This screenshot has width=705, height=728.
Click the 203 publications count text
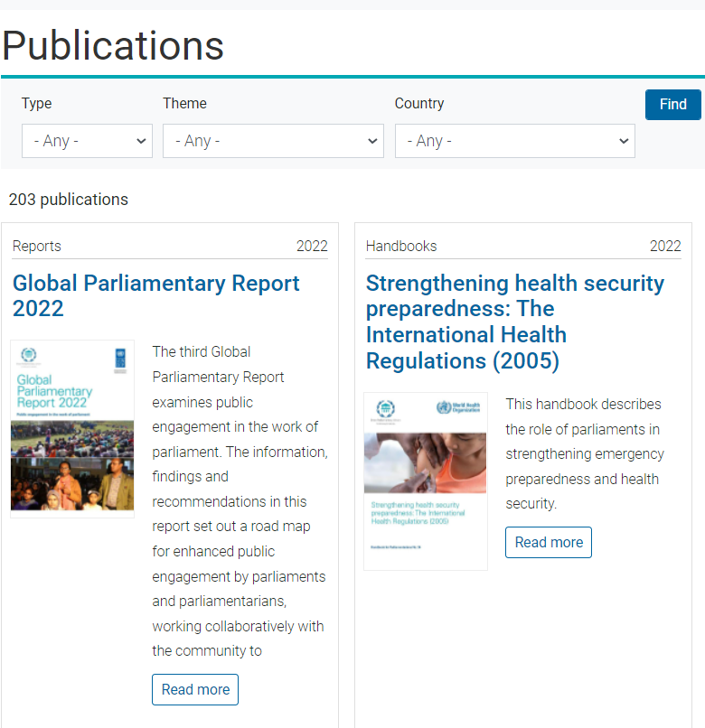pyautogui.click(x=69, y=200)
